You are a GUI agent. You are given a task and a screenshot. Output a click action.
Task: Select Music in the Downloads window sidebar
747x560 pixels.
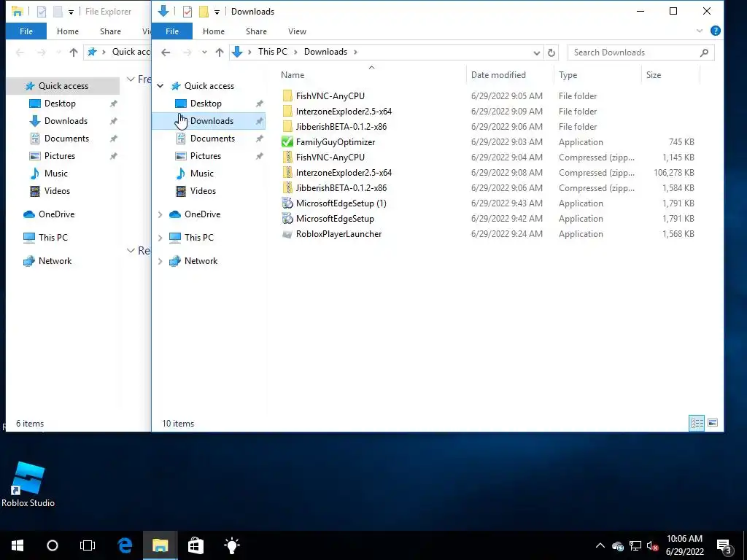tap(201, 174)
